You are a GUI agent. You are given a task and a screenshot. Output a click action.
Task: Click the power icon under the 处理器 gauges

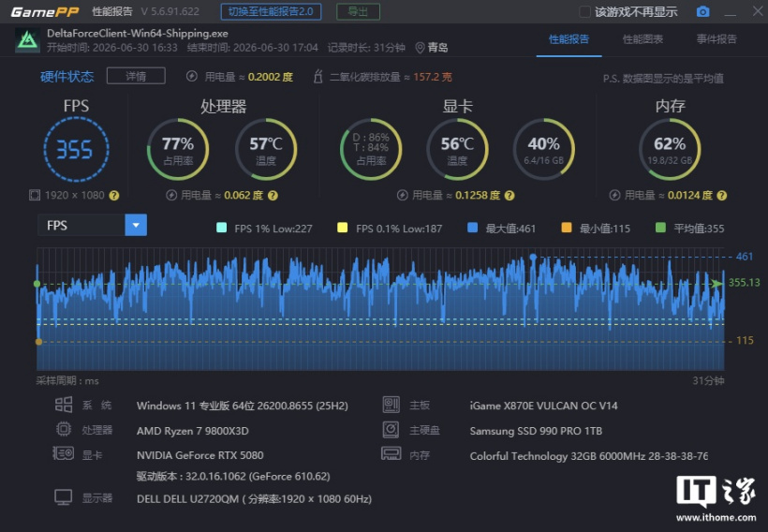coord(171,196)
